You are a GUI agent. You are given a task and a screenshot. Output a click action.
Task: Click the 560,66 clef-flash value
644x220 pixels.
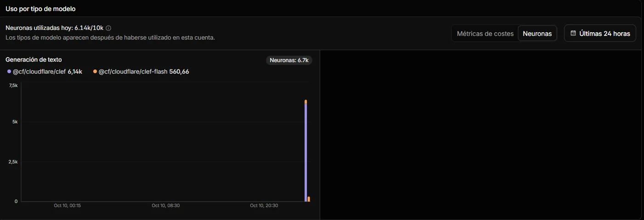(179, 71)
